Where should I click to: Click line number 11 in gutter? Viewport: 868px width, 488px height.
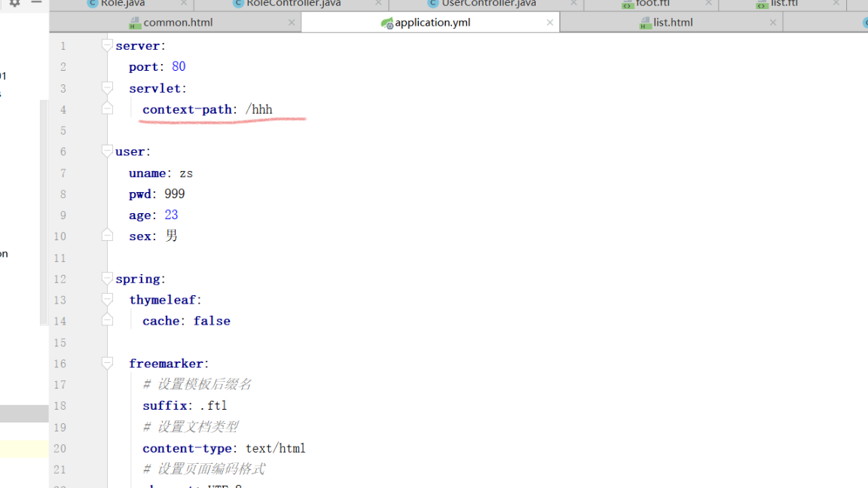[60, 258]
